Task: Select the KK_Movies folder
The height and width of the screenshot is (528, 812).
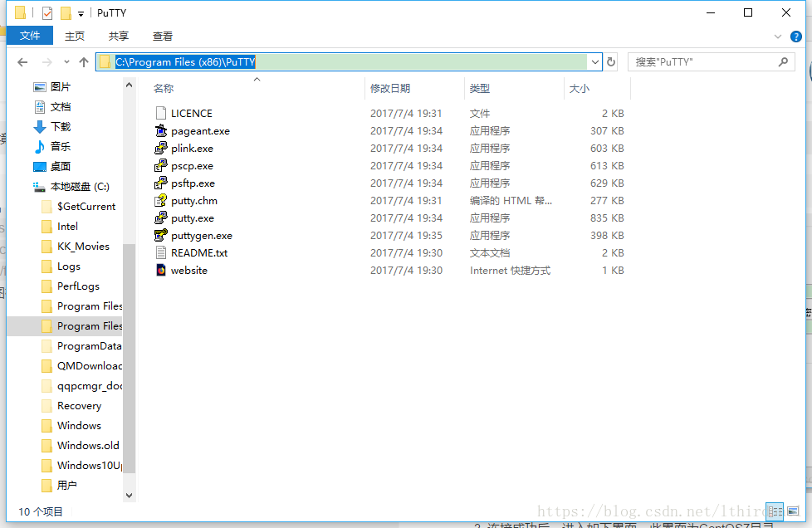Action: pyautogui.click(x=83, y=246)
